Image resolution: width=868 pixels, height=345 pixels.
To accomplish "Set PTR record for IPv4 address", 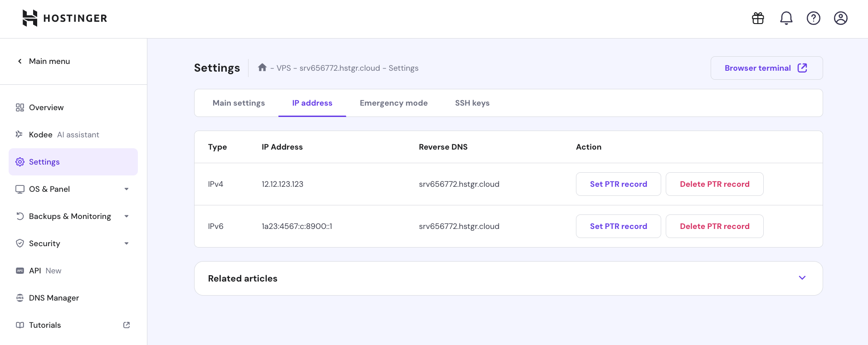I will coord(618,184).
